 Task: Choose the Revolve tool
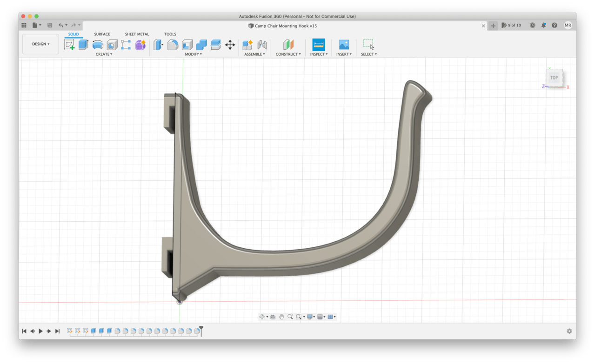pos(98,45)
